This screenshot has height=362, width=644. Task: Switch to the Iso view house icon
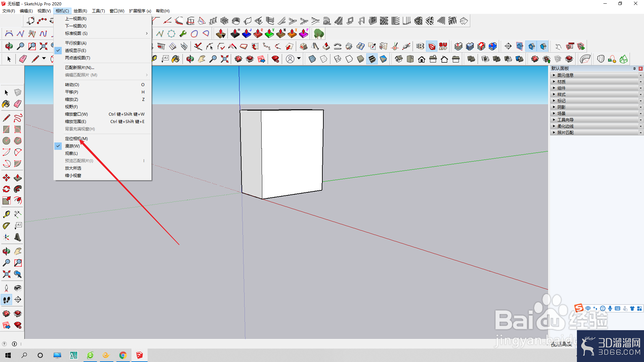pyautogui.click(x=399, y=59)
